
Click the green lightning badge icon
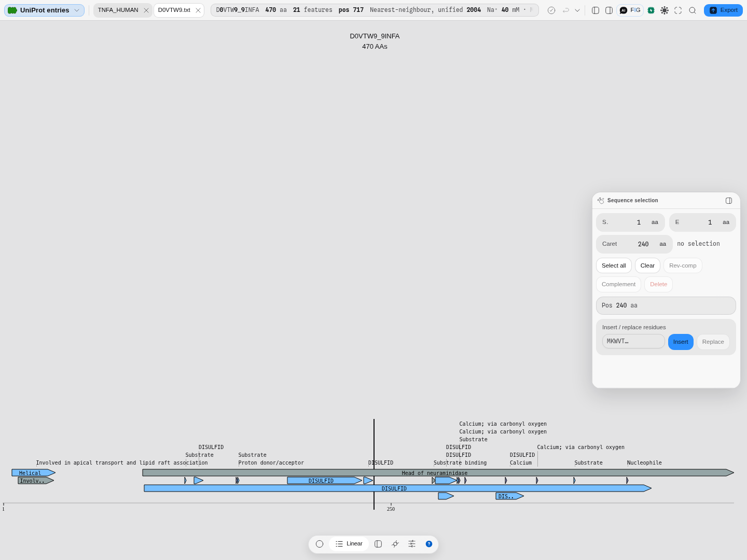(651, 10)
